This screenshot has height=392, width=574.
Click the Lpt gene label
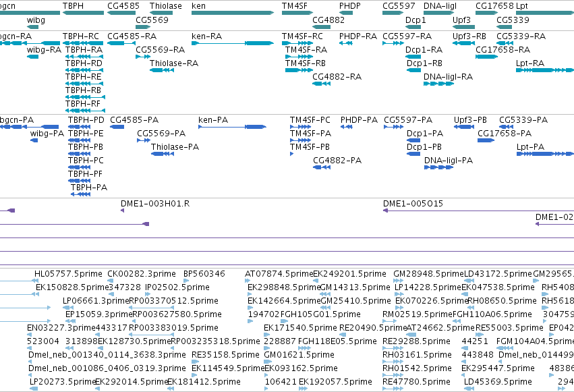[x=521, y=6]
